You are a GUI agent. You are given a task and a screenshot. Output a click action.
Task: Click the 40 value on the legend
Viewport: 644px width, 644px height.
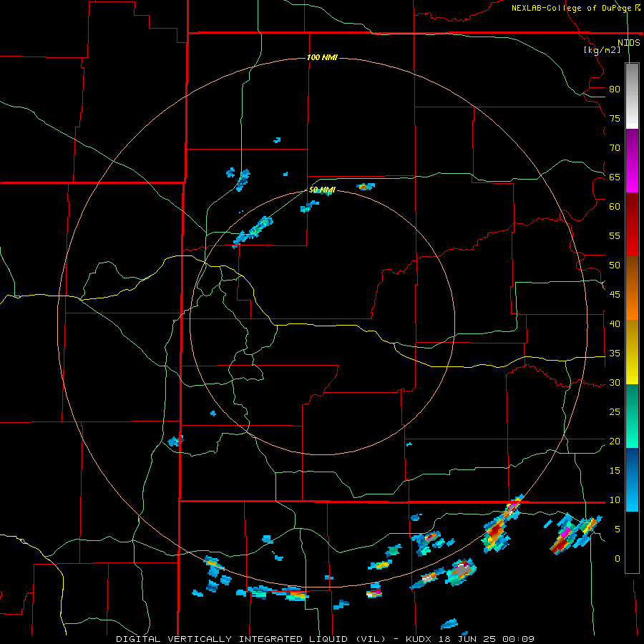click(615, 324)
